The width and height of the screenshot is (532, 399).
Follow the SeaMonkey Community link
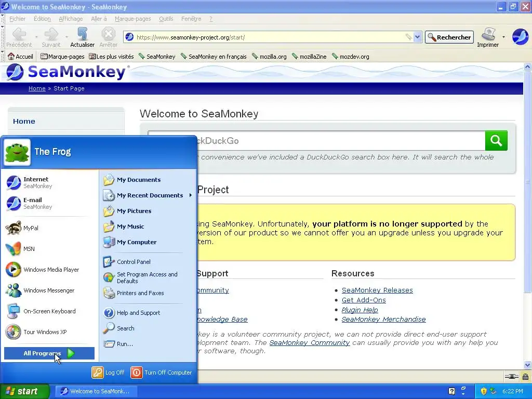pyautogui.click(x=310, y=343)
